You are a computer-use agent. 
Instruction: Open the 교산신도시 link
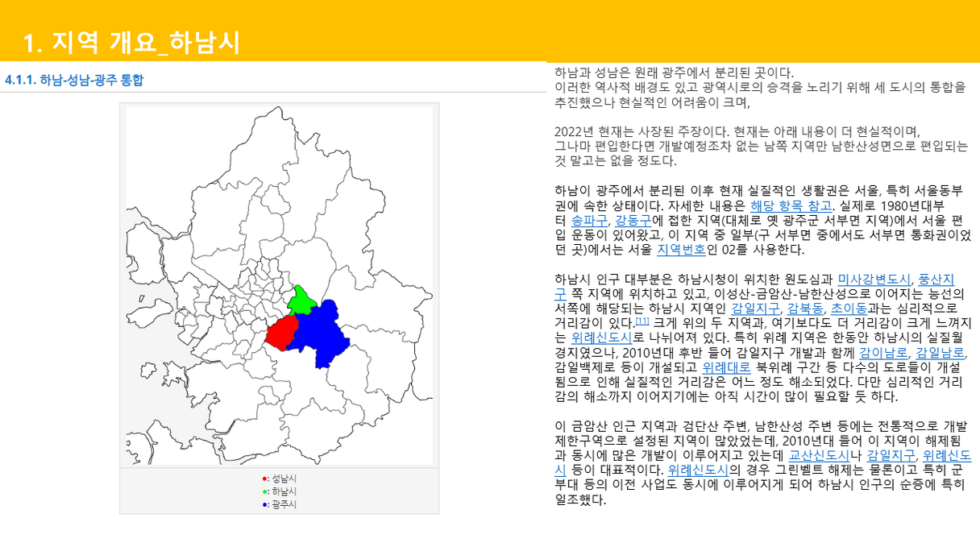(x=819, y=455)
